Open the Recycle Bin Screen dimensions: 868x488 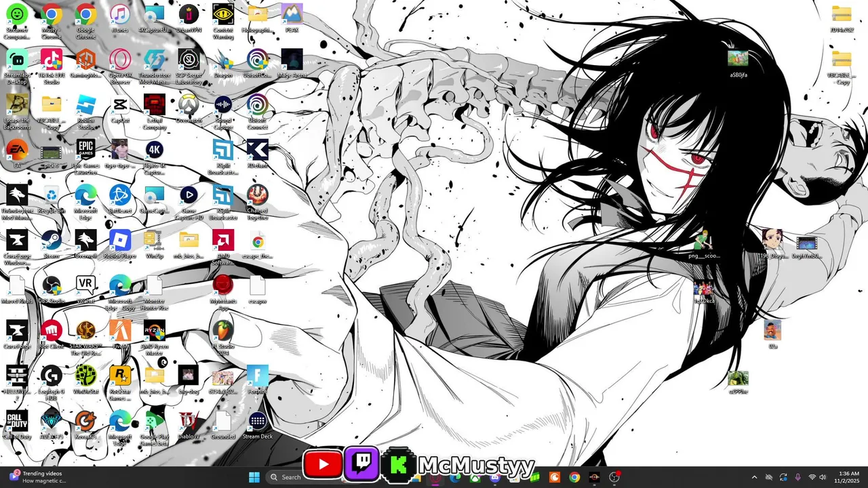pos(52,199)
